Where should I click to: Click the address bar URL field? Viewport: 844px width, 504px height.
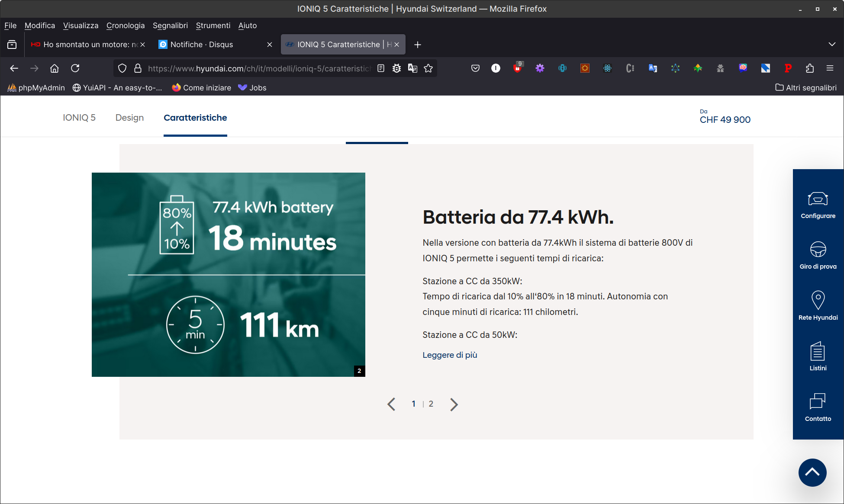coord(259,68)
